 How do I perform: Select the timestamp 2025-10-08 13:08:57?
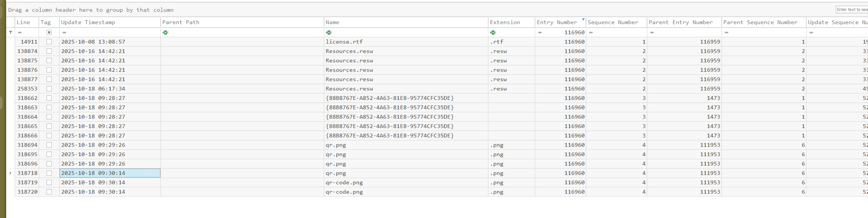pos(110,42)
